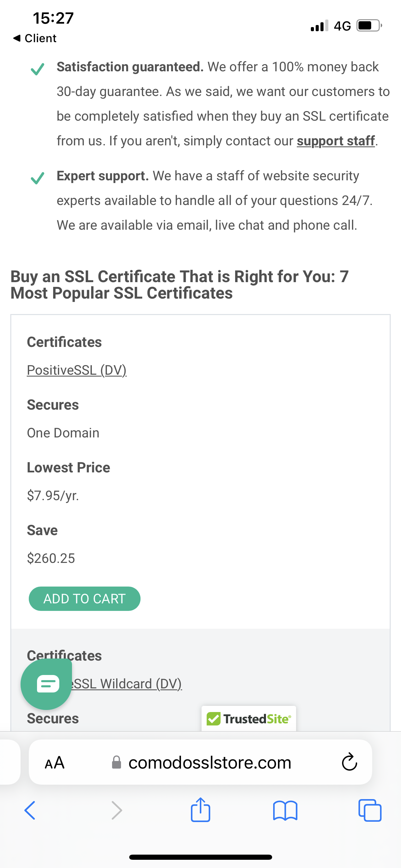The width and height of the screenshot is (401, 868).
Task: Open the PositiveSSL (DV) certificate link
Action: [77, 370]
